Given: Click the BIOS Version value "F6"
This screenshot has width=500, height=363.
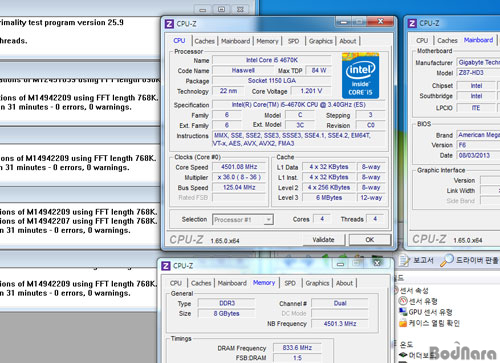Looking at the screenshot, I should click(x=478, y=145).
